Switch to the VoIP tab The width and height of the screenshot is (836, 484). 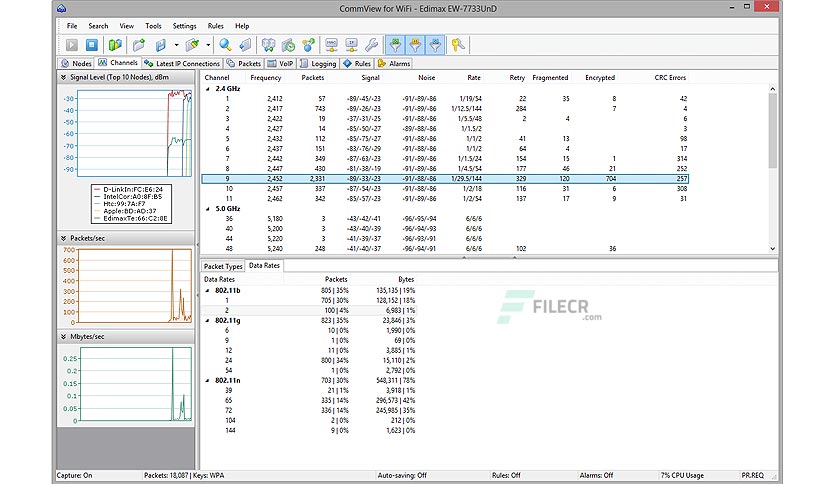click(280, 63)
